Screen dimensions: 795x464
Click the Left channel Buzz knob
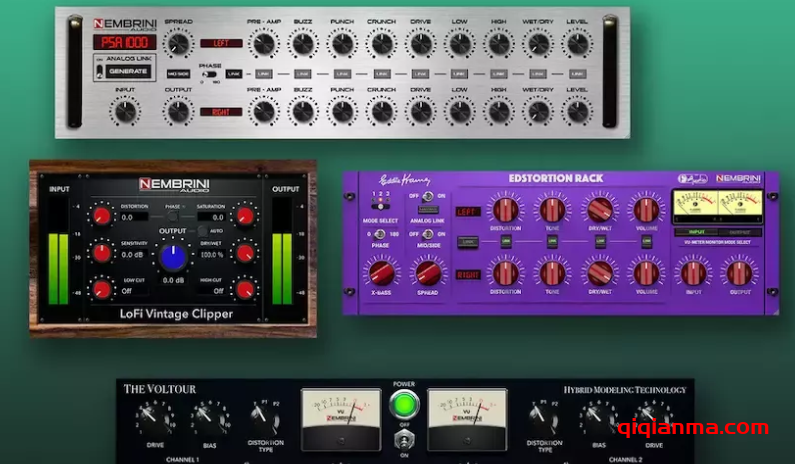pyautogui.click(x=303, y=44)
